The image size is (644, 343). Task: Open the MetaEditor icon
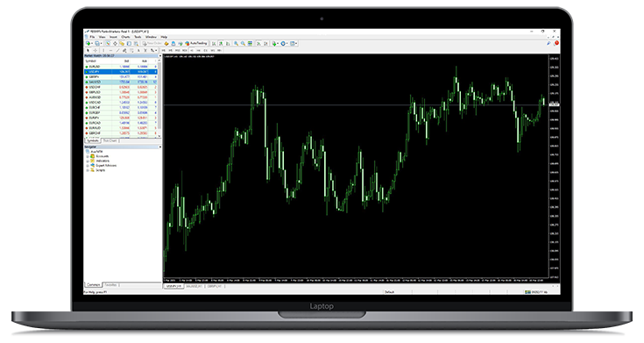pos(166,43)
